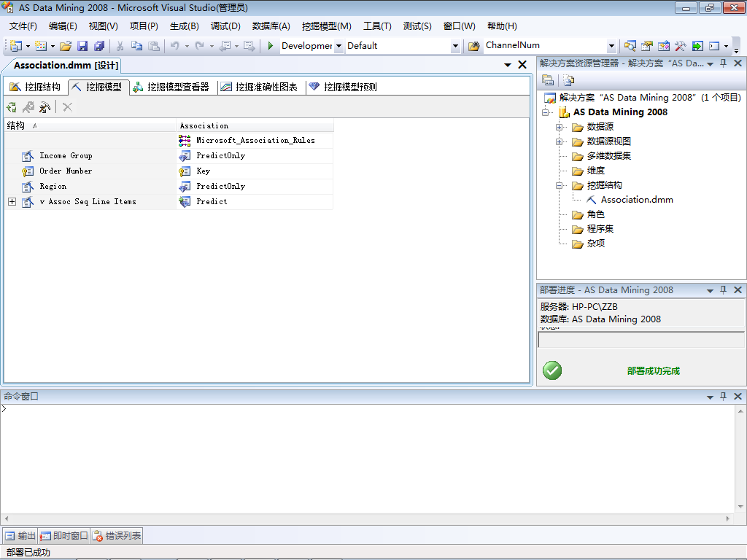The width and height of the screenshot is (747, 560).
Task: Click the Key cell for Order Number
Action: 255,171
